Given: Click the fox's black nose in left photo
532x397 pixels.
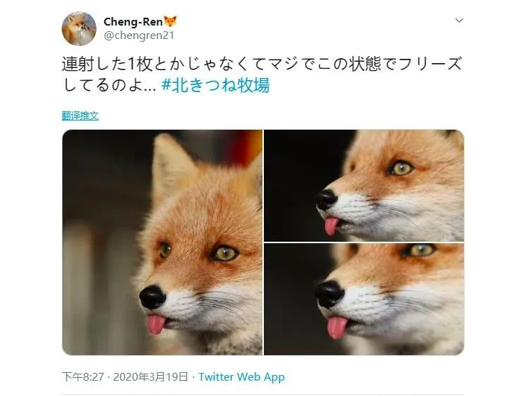Looking at the screenshot, I should tap(153, 297).
